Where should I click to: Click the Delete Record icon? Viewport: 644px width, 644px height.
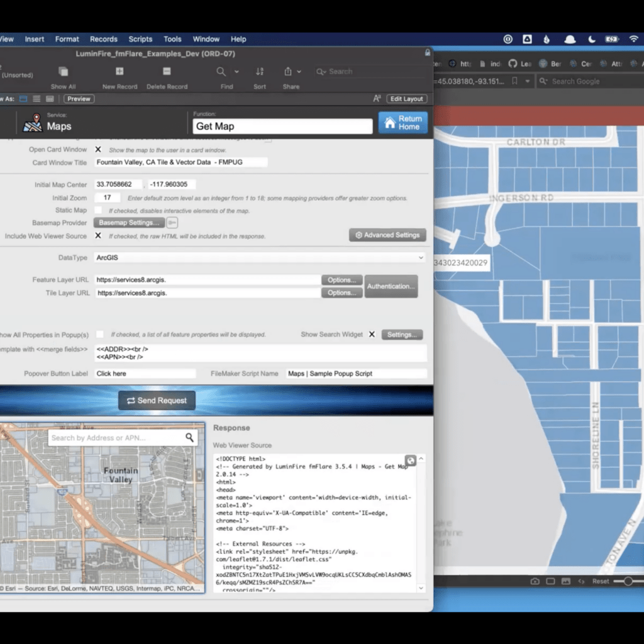coord(167,71)
